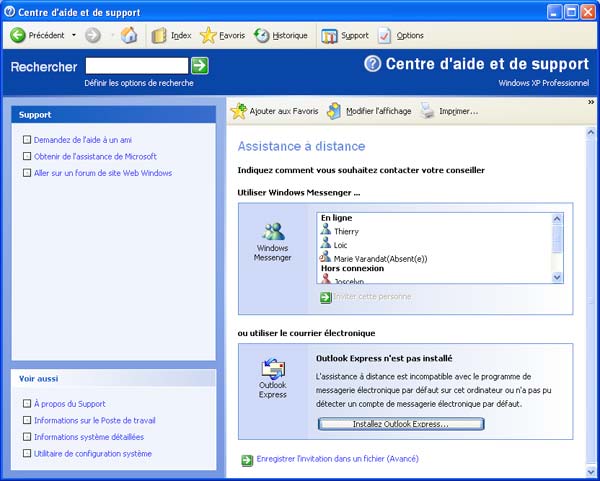
Task: Close the Centre d'aide window
Action: (x=588, y=12)
